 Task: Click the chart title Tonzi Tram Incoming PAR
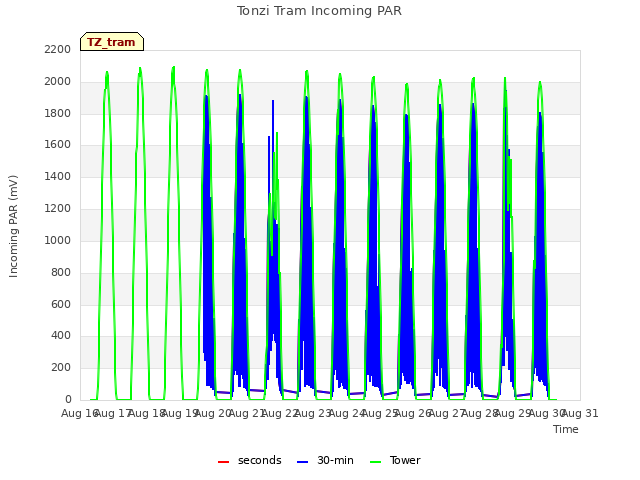coord(319,11)
